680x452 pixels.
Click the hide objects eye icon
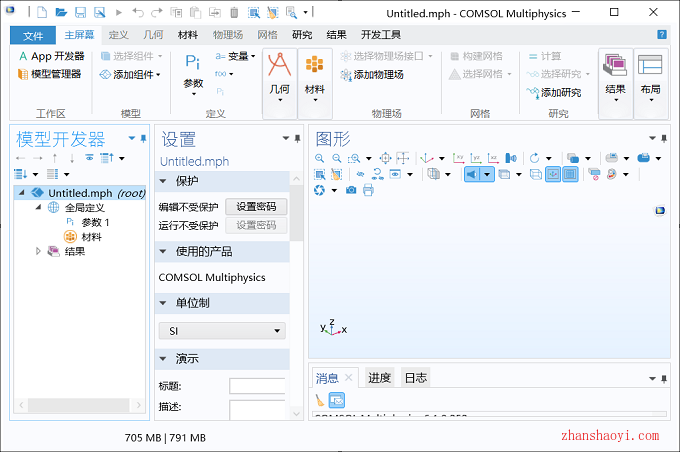click(x=360, y=174)
